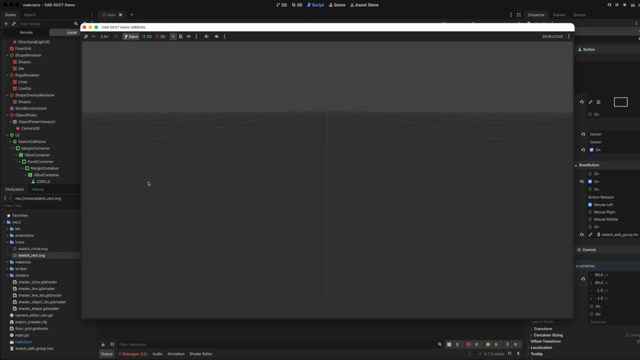This screenshot has height=360, width=640.
Task: Click the rectangle icon preview thumbnail
Action: tap(621, 102)
